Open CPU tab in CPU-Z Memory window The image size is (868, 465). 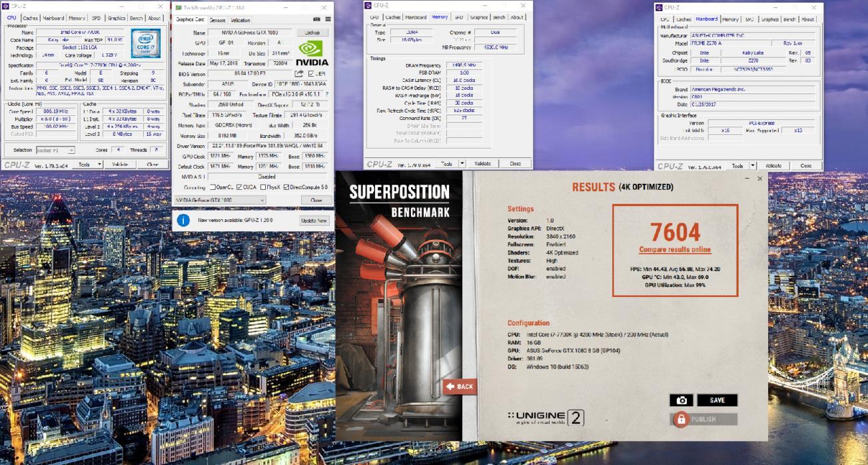pyautogui.click(x=375, y=17)
